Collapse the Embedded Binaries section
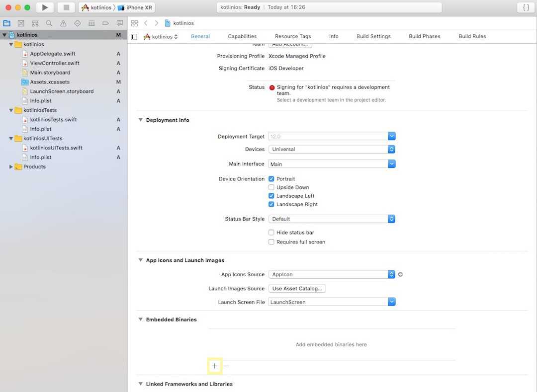 point(140,319)
